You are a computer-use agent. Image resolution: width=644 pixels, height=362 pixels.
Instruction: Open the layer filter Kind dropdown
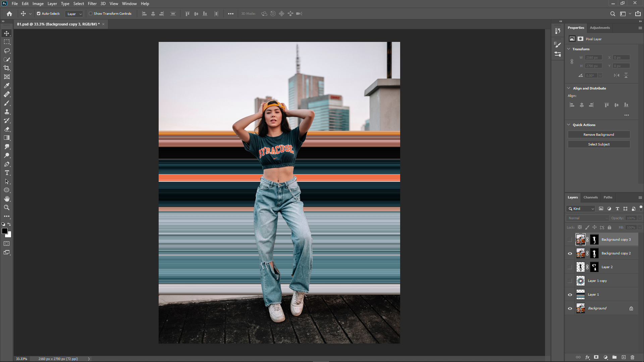[581, 209]
